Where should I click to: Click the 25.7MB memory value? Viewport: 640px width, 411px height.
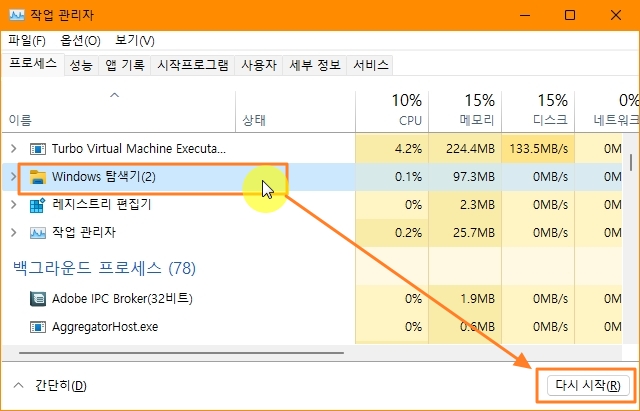click(x=473, y=233)
